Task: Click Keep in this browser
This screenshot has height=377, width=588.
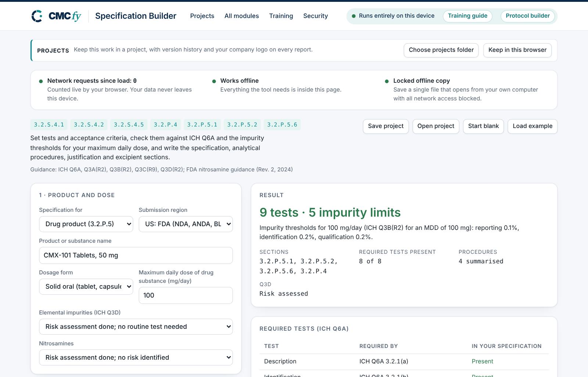Action: click(517, 50)
